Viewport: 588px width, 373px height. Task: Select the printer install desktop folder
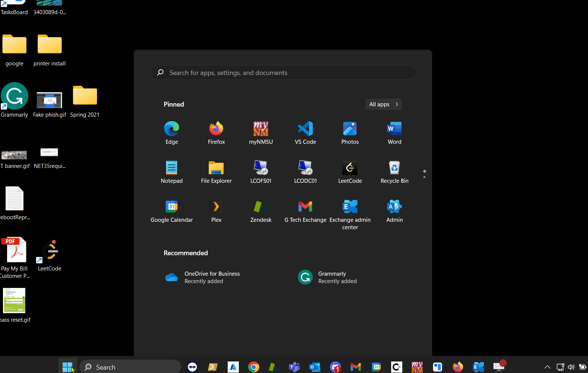coord(49,50)
